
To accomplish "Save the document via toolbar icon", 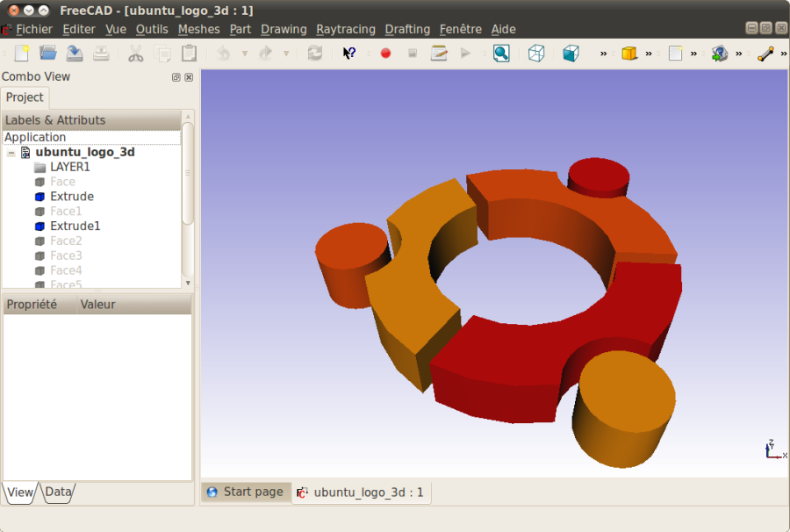I will coord(75,53).
